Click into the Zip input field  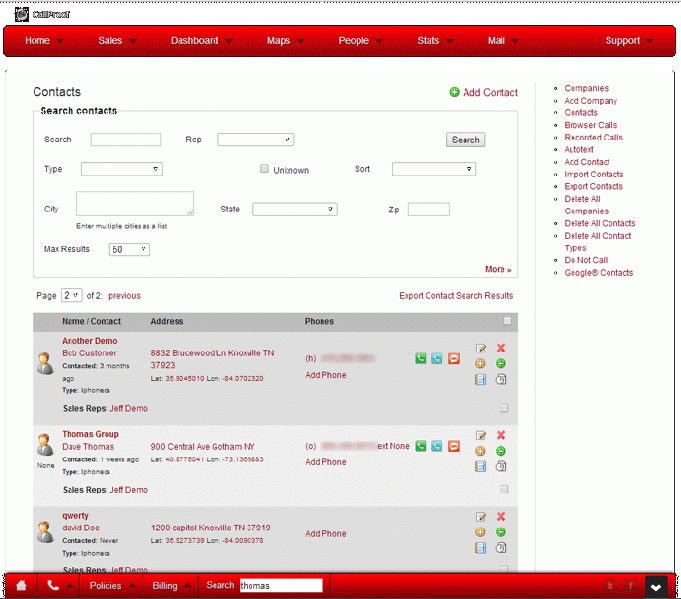[x=429, y=209]
